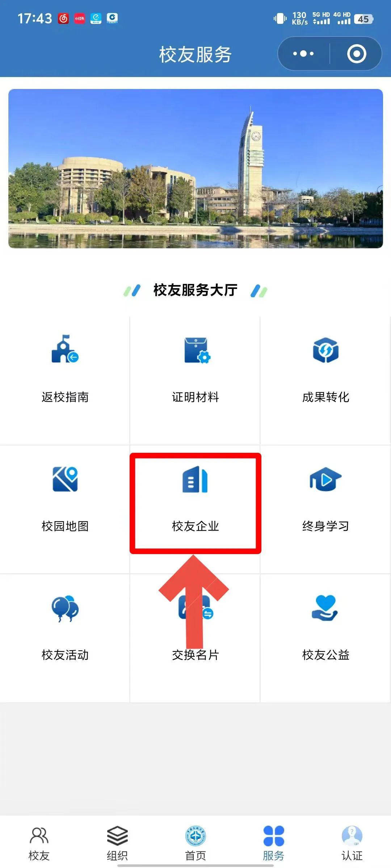Open the 校友活动 balloons icon
391x868 pixels.
click(x=65, y=608)
